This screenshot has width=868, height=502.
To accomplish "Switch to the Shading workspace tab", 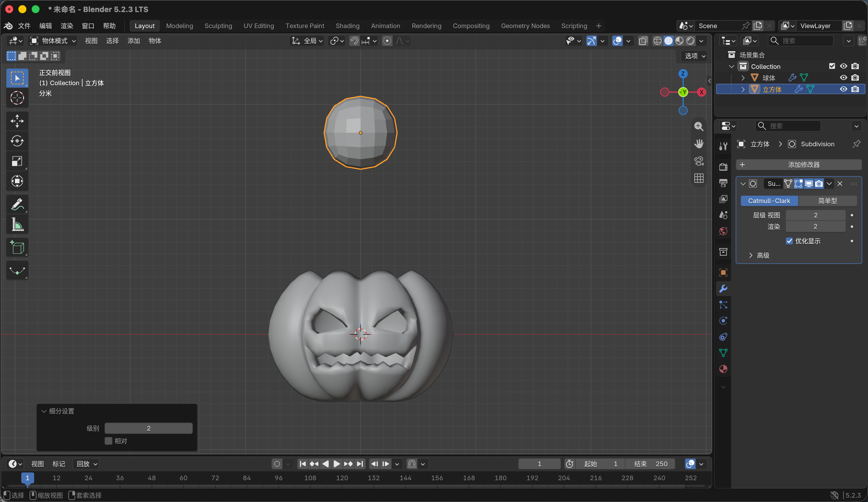I will point(347,26).
